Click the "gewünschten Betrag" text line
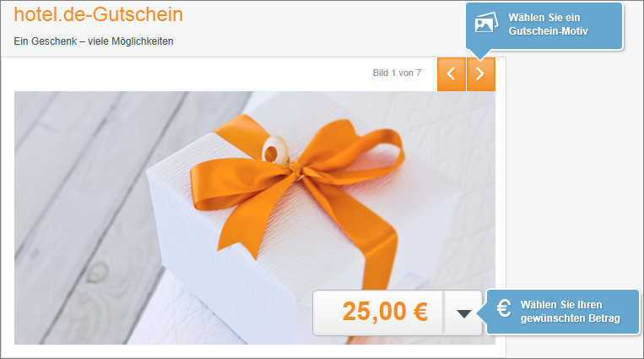This screenshot has width=644, height=359. coord(570,318)
